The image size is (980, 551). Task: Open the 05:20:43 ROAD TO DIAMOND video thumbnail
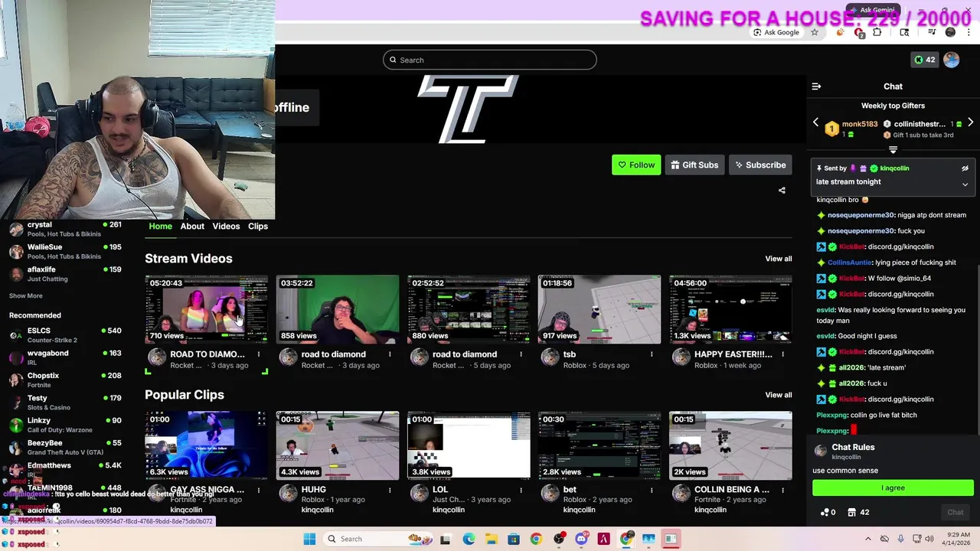point(206,309)
